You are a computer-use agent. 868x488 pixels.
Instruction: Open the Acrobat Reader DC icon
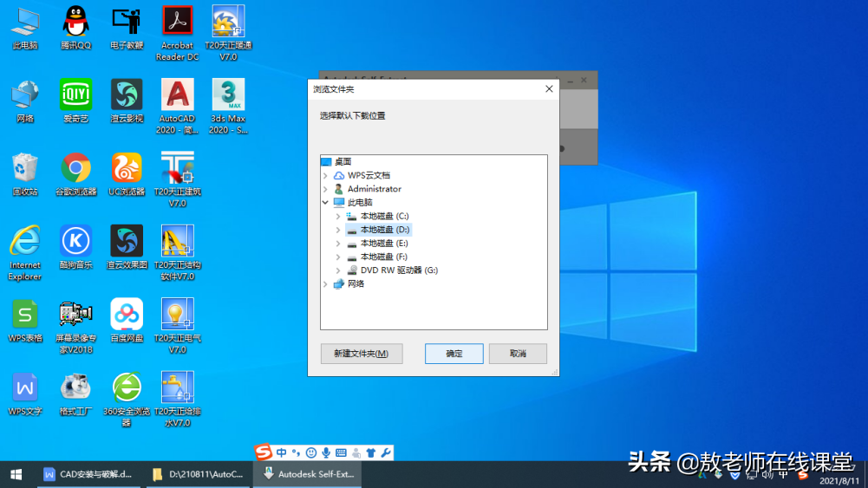(177, 33)
